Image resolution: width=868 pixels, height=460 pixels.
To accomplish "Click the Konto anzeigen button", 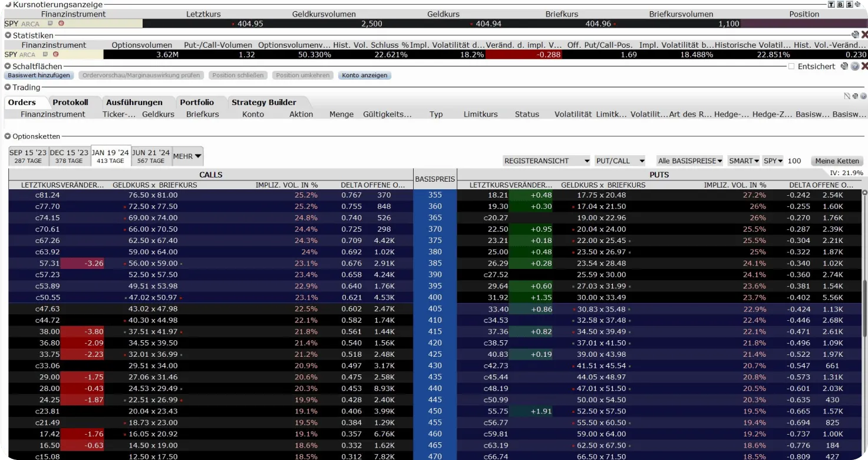I will click(x=365, y=75).
